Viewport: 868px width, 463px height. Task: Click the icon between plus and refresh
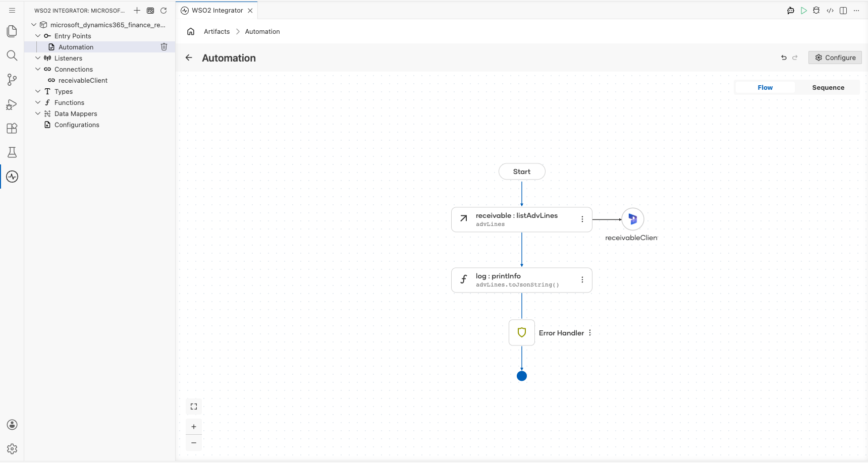click(150, 10)
